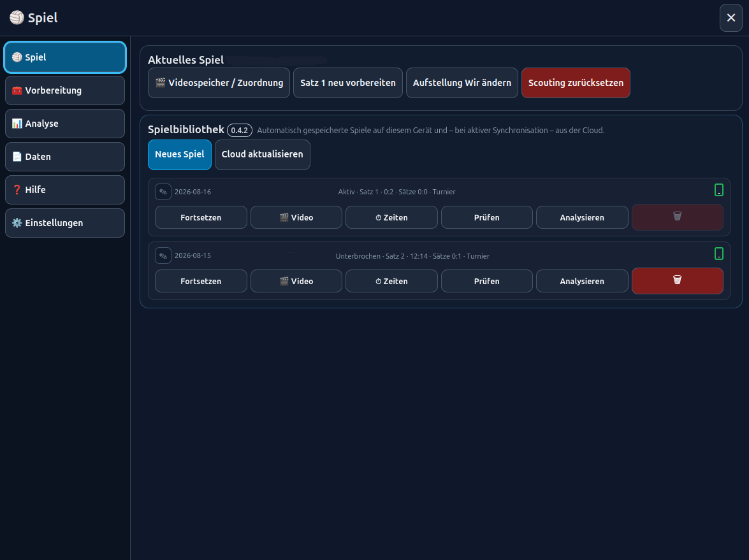Edit the 2026-08-15 game with pencil icon
The width and height of the screenshot is (749, 560).
[163, 255]
